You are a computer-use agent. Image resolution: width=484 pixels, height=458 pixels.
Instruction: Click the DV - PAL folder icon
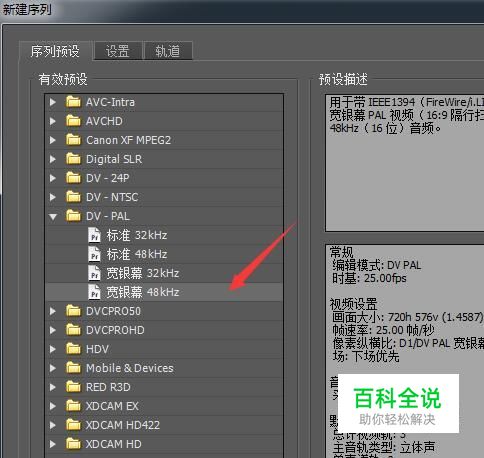(x=73, y=215)
